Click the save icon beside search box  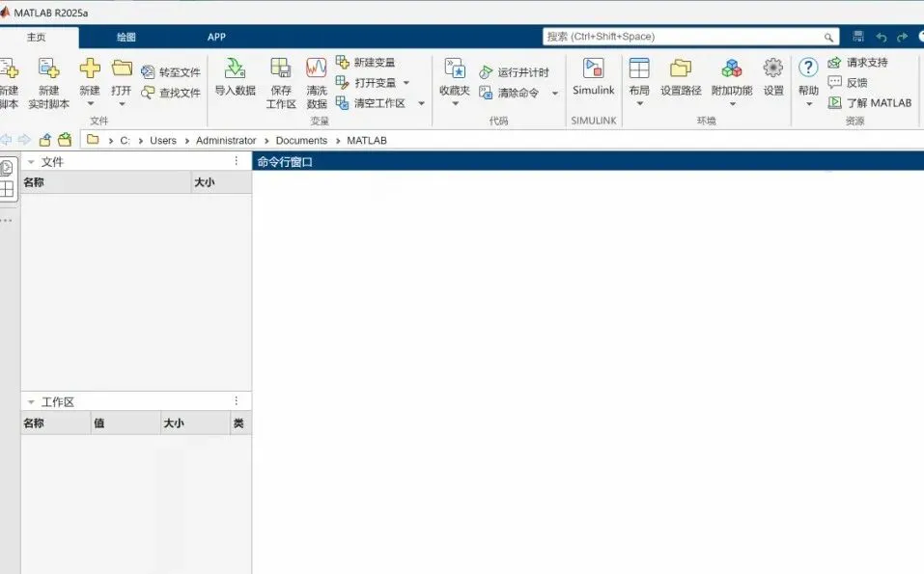(858, 37)
